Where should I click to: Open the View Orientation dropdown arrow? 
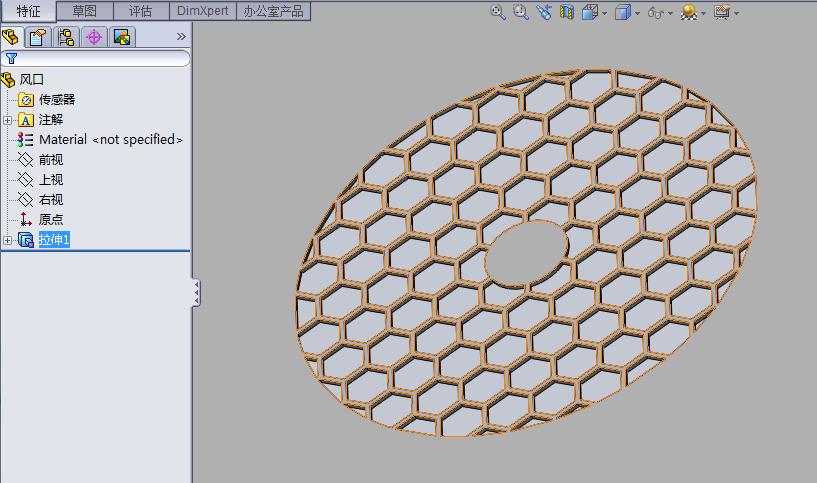click(x=604, y=14)
